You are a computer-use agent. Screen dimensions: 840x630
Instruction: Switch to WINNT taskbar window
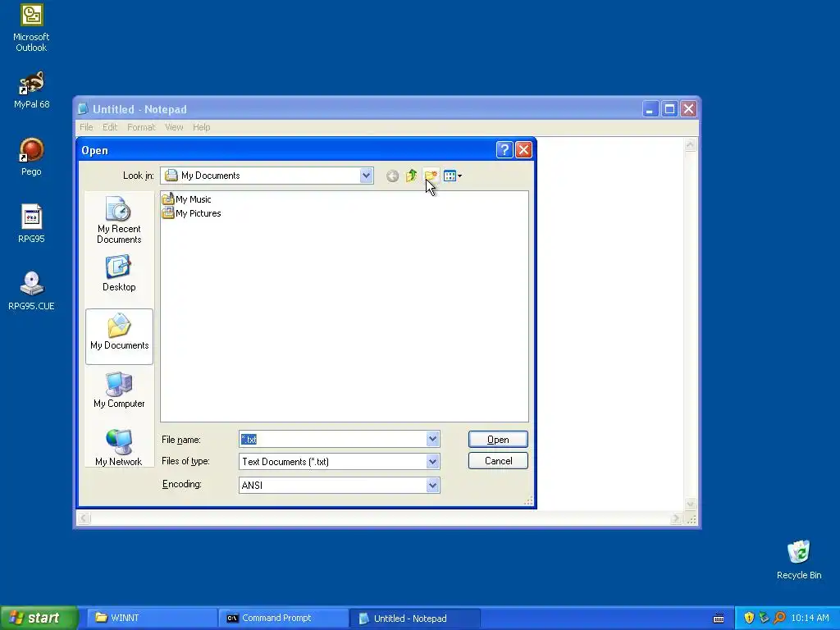151,618
